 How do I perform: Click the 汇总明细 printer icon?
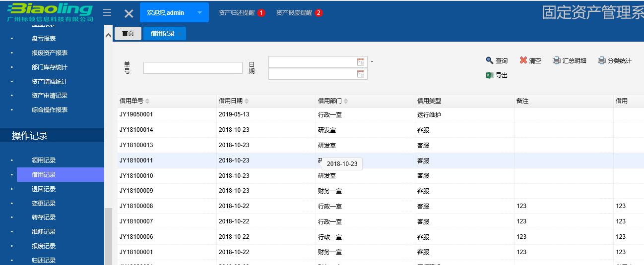point(557,60)
